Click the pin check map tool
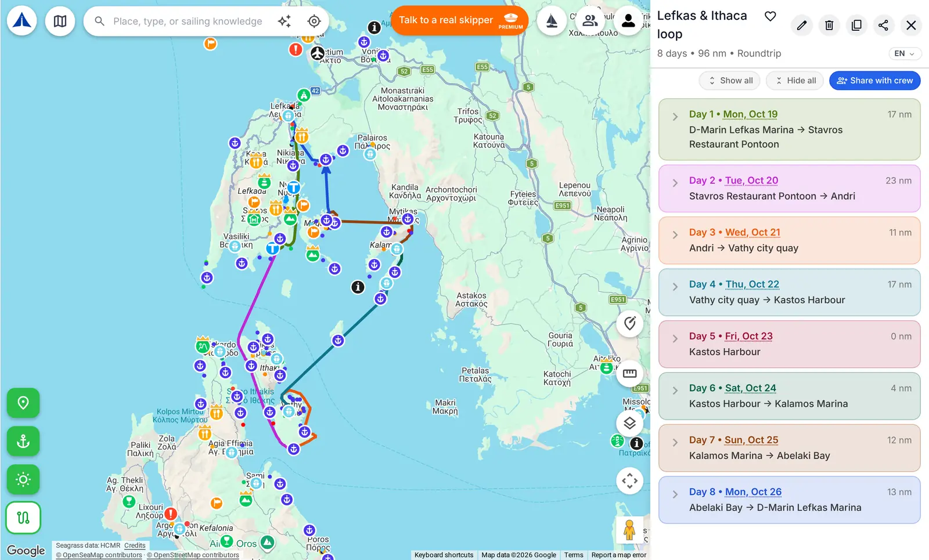 pos(630,324)
